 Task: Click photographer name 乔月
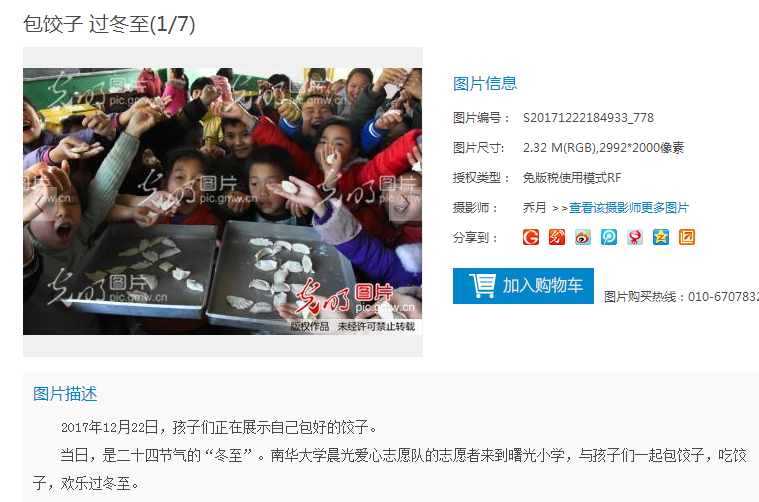pyautogui.click(x=534, y=208)
